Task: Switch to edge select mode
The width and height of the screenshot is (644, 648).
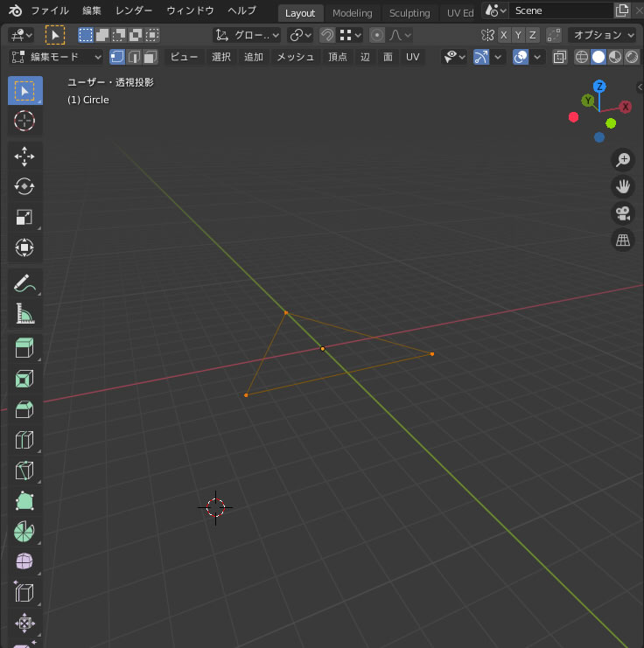Action: [134, 57]
